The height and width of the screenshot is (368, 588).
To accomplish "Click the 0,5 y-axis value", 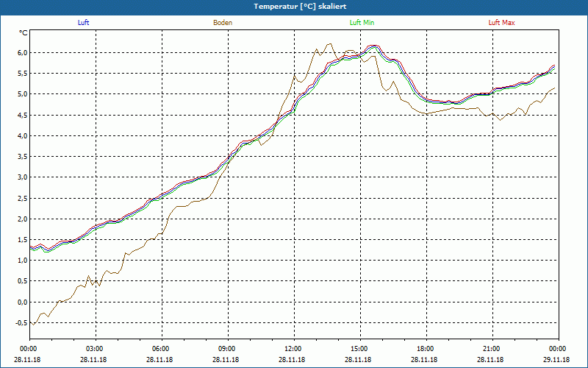I will pos(23,281).
